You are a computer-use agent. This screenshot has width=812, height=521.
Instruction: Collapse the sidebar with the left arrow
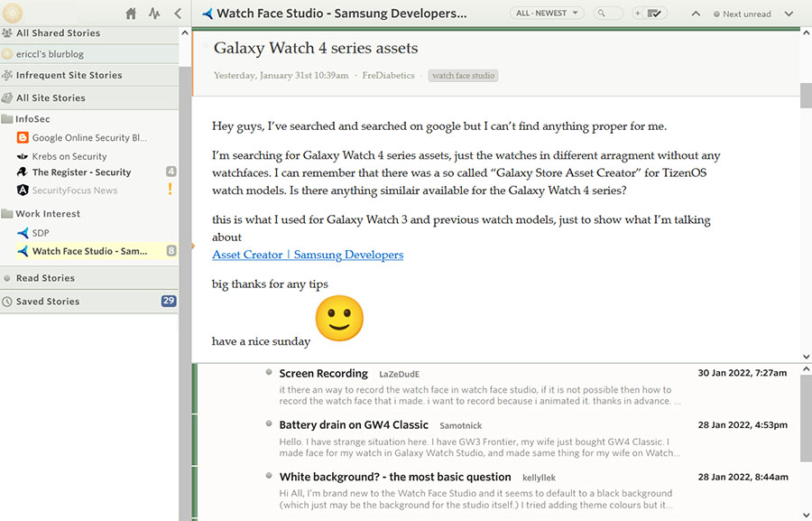pos(178,14)
